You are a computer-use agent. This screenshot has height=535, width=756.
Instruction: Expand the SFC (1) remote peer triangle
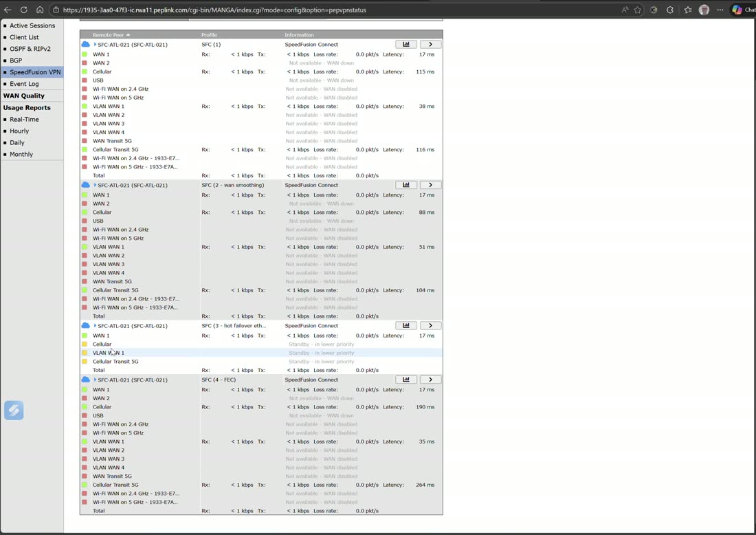point(95,45)
